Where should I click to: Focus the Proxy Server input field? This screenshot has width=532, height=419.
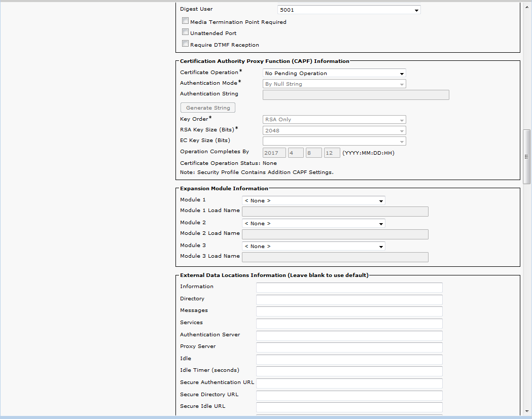349,347
